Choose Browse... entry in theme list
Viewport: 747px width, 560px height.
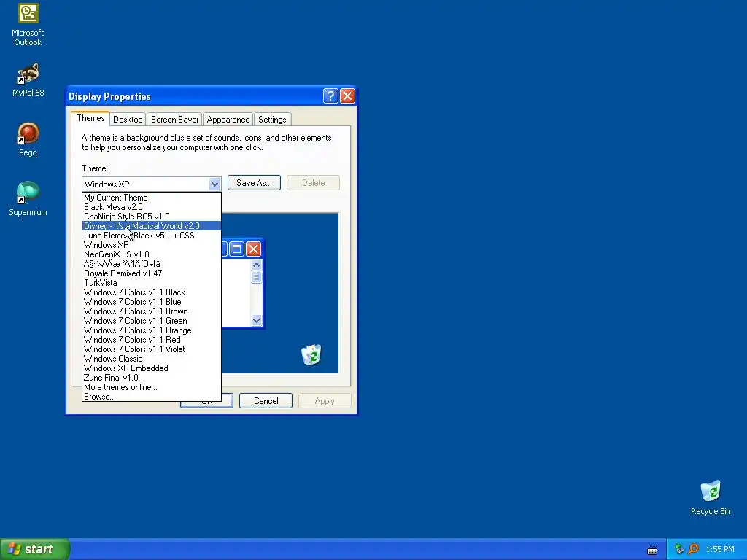point(152,397)
